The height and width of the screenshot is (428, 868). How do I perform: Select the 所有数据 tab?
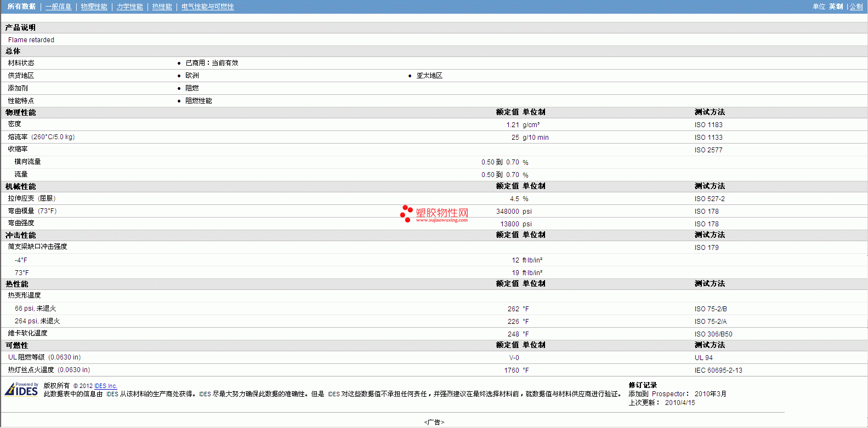pos(21,7)
